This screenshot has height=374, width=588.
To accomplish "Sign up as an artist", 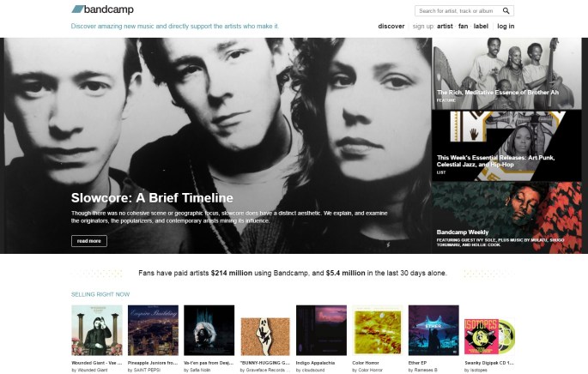I will 445,27.
